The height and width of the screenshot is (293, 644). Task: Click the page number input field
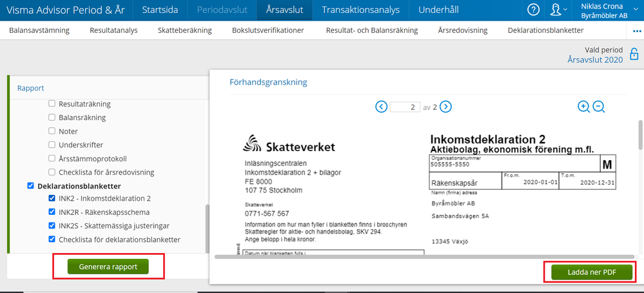pyautogui.click(x=405, y=107)
